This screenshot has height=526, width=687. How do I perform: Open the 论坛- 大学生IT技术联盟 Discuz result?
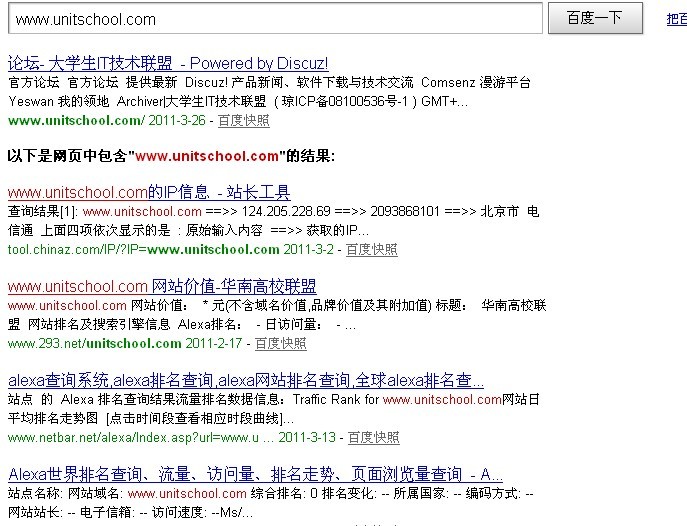168,64
